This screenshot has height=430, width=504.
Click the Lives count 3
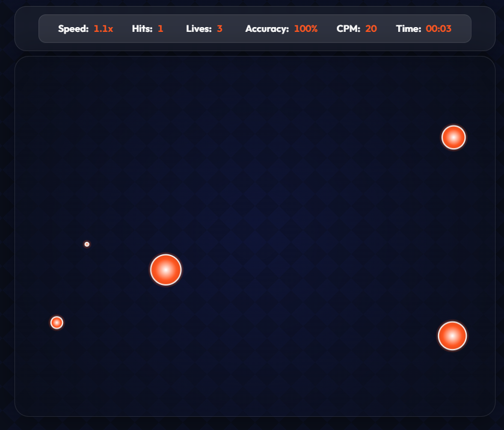(220, 29)
